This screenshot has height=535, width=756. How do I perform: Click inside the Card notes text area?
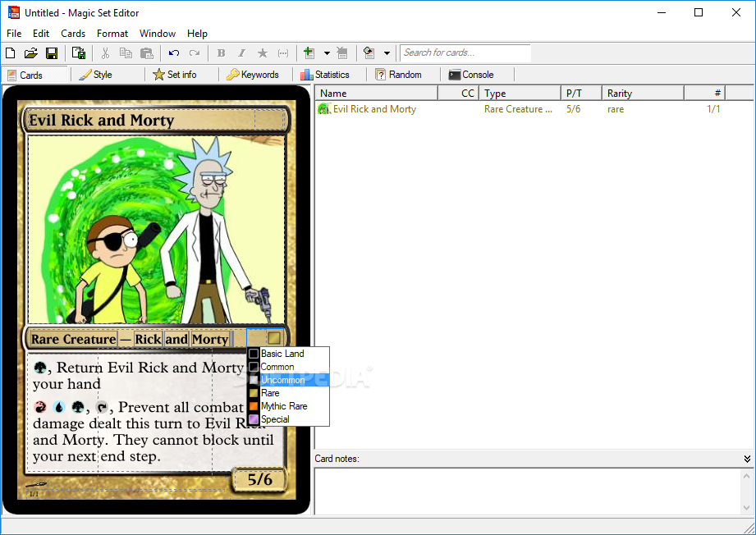pos(527,492)
